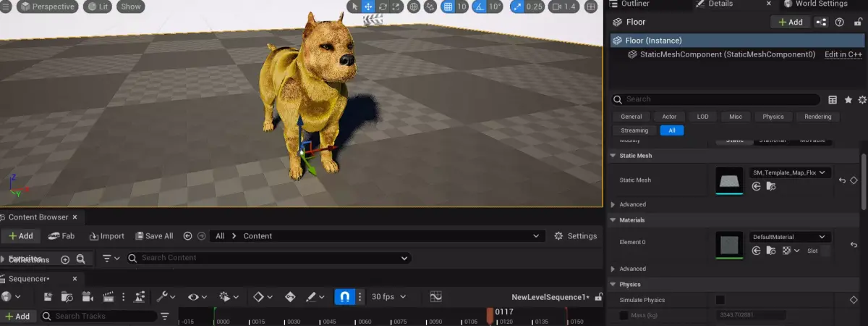Open the Show flags menu
The height and width of the screenshot is (326, 868).
131,7
